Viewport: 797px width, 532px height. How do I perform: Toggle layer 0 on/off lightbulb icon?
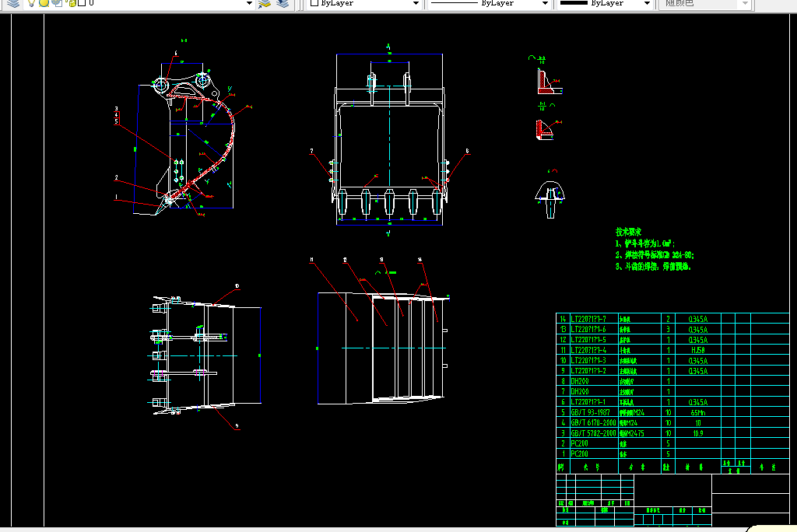tap(31, 3)
